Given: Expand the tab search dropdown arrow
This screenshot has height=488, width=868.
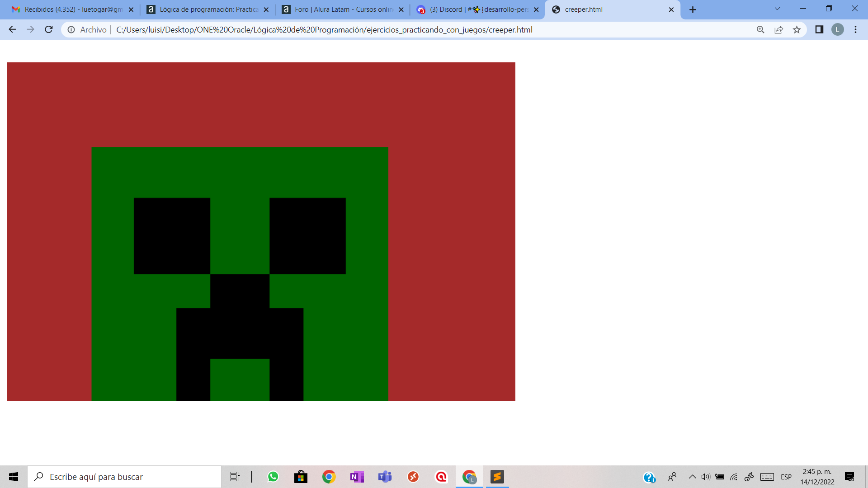Looking at the screenshot, I should 777,9.
